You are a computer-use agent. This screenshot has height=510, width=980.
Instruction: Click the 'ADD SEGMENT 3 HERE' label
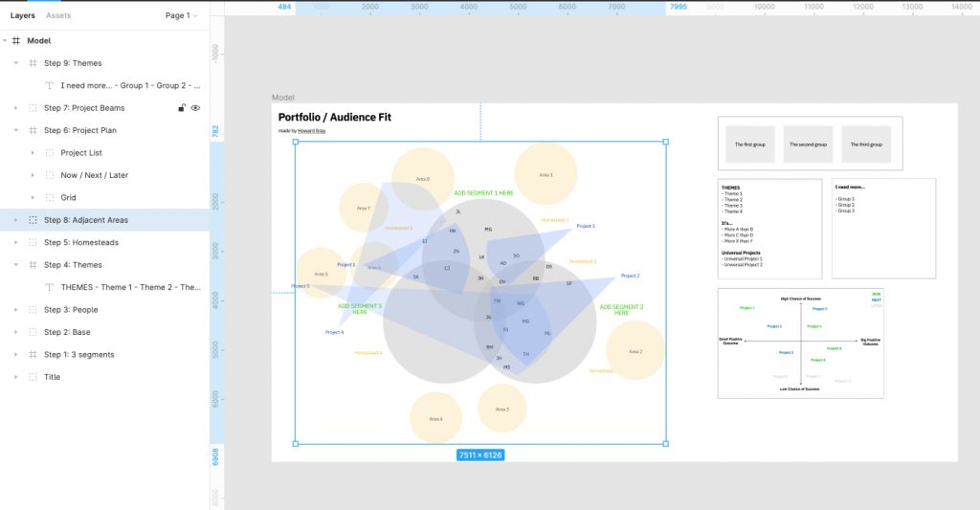pyautogui.click(x=360, y=309)
